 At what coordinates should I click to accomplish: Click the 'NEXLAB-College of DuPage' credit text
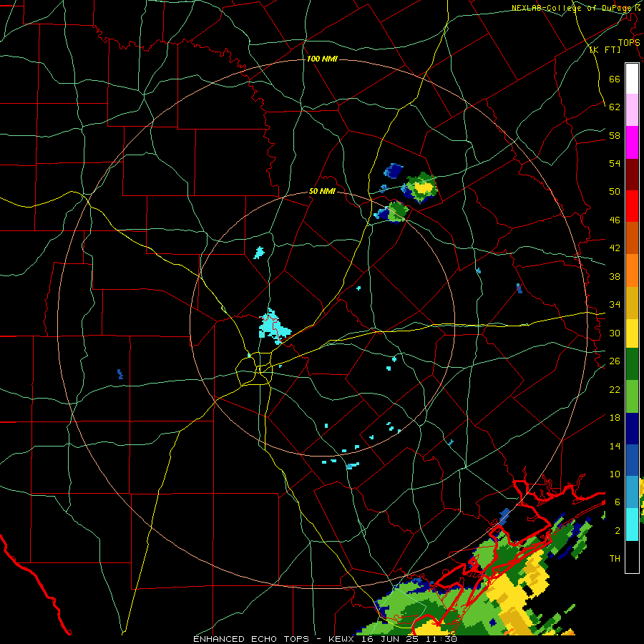(572, 8)
